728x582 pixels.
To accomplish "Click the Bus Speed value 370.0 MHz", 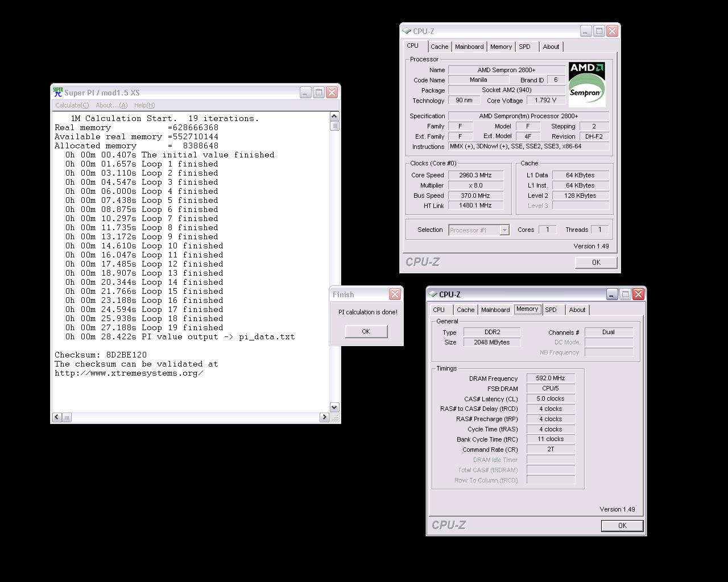I will click(x=475, y=196).
